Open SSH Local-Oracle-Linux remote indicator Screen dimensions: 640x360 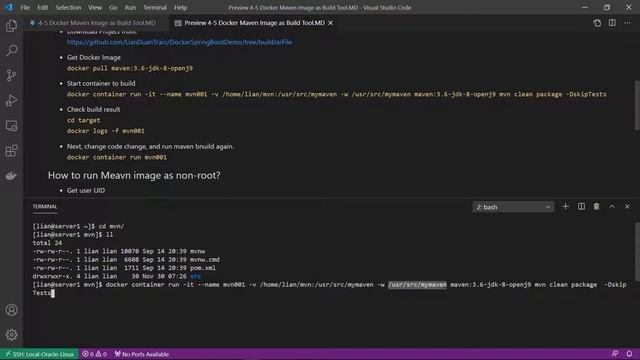[39, 354]
